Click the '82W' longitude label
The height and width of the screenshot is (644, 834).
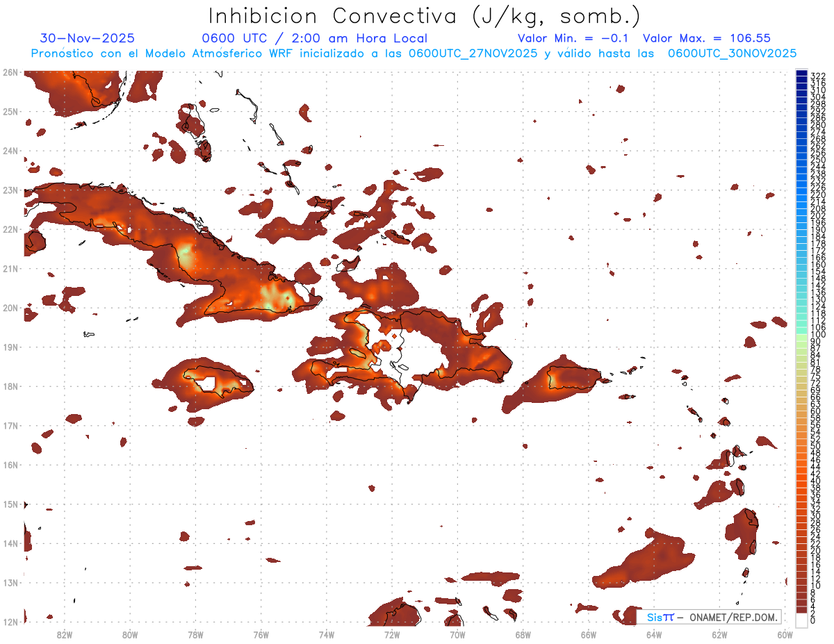(x=65, y=635)
